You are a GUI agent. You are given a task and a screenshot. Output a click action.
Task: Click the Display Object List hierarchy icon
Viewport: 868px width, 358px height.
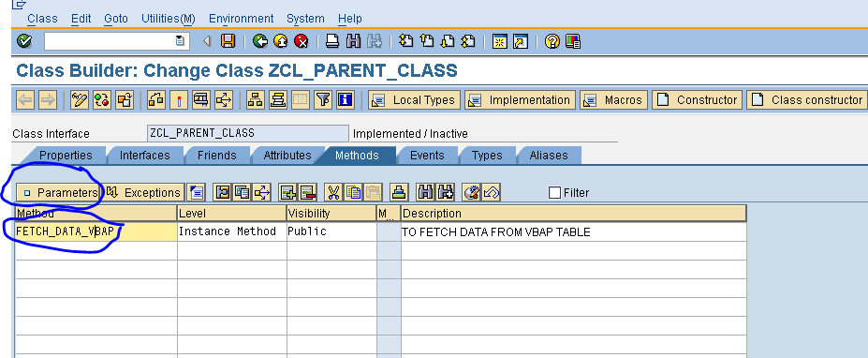(256, 99)
